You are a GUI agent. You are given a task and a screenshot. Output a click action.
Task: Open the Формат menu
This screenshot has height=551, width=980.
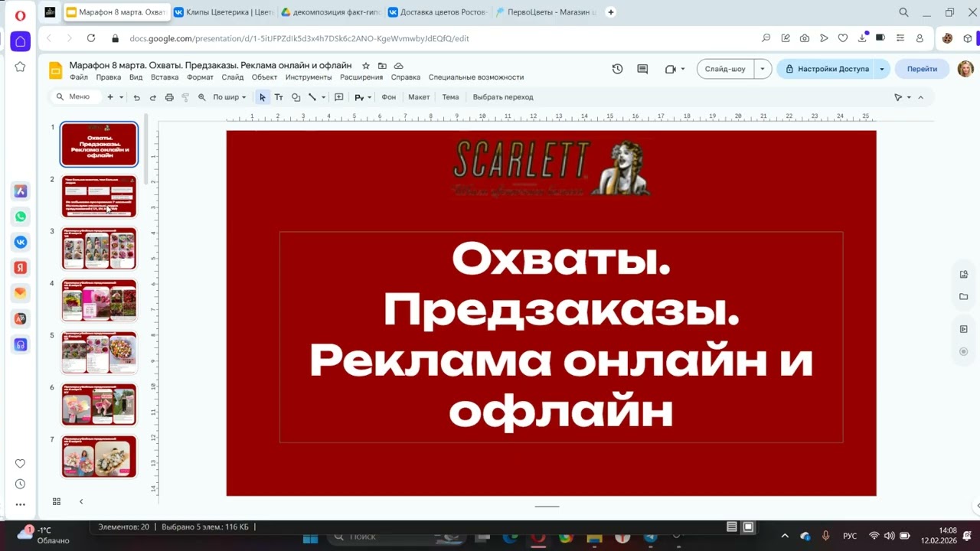tap(200, 77)
